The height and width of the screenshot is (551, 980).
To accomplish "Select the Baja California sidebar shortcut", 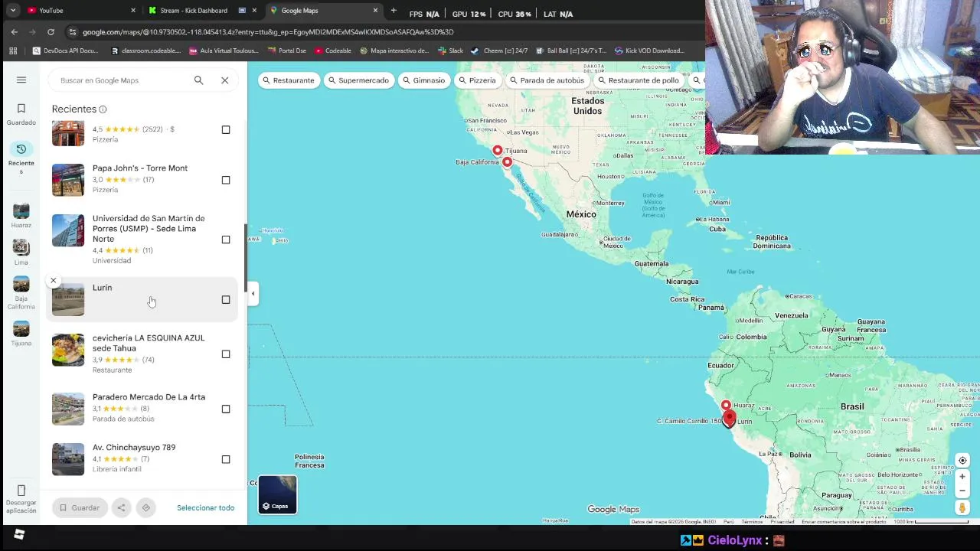I will click(21, 293).
